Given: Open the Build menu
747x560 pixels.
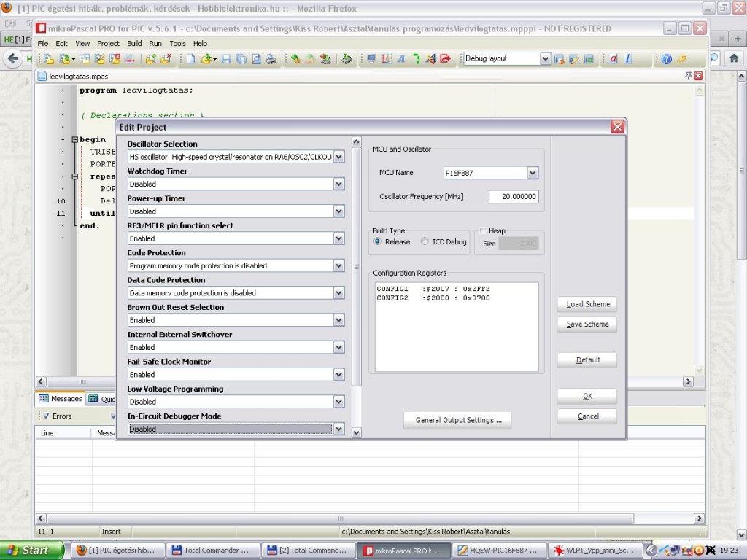Looking at the screenshot, I should tap(134, 43).
